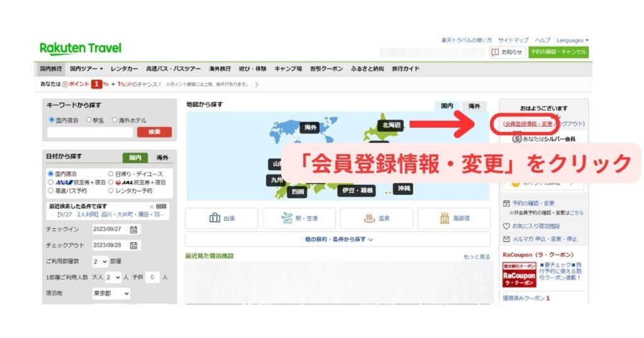
Task: Open the ヘルプ link
Action: pos(542,40)
